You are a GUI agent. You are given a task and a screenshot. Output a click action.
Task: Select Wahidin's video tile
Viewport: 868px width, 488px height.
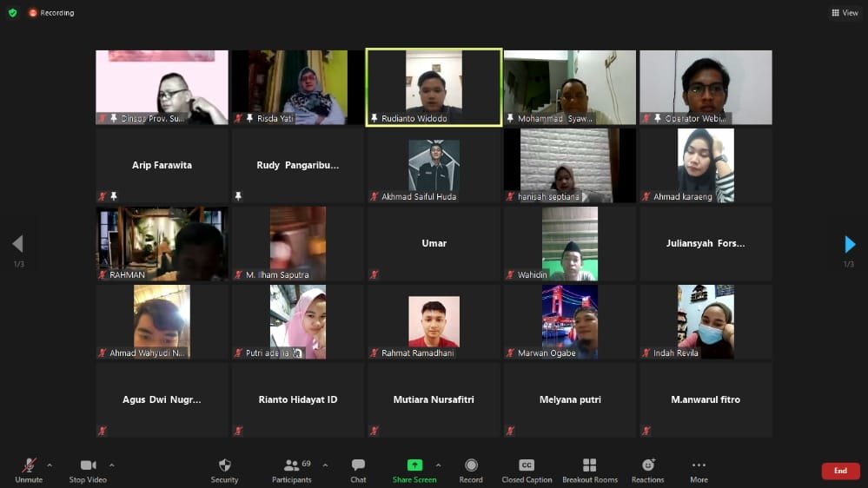(570, 243)
